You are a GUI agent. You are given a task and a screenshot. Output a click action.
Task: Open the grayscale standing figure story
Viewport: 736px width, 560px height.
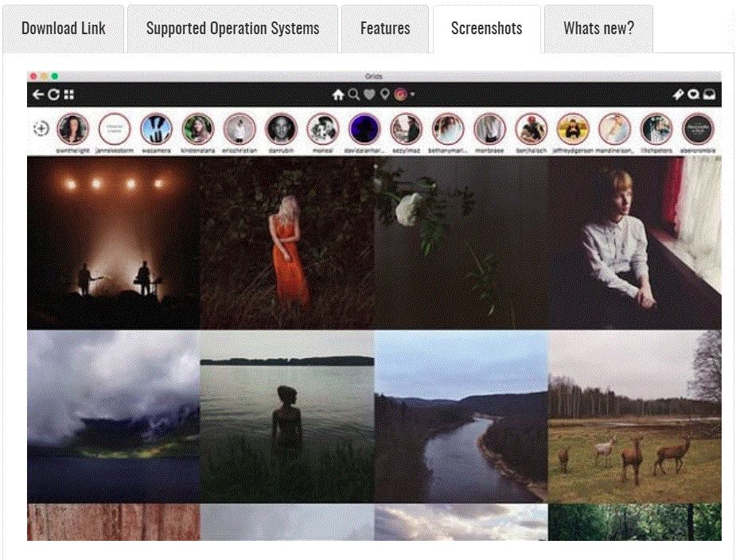[x=239, y=129]
